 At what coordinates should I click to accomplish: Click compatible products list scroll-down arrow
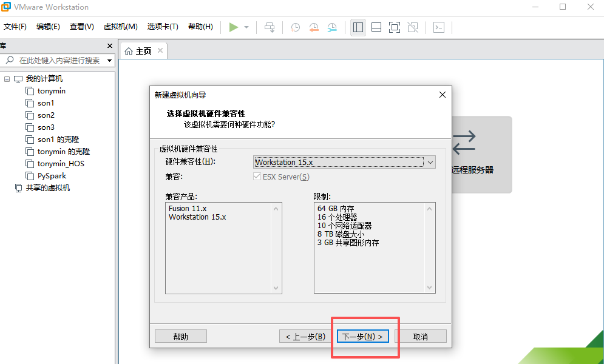276,288
